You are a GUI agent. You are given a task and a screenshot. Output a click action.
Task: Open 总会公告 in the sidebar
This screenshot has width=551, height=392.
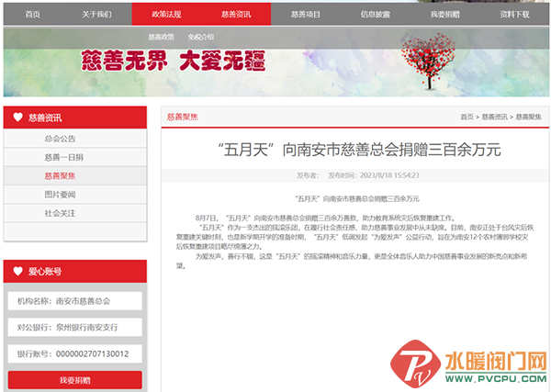click(x=75, y=139)
